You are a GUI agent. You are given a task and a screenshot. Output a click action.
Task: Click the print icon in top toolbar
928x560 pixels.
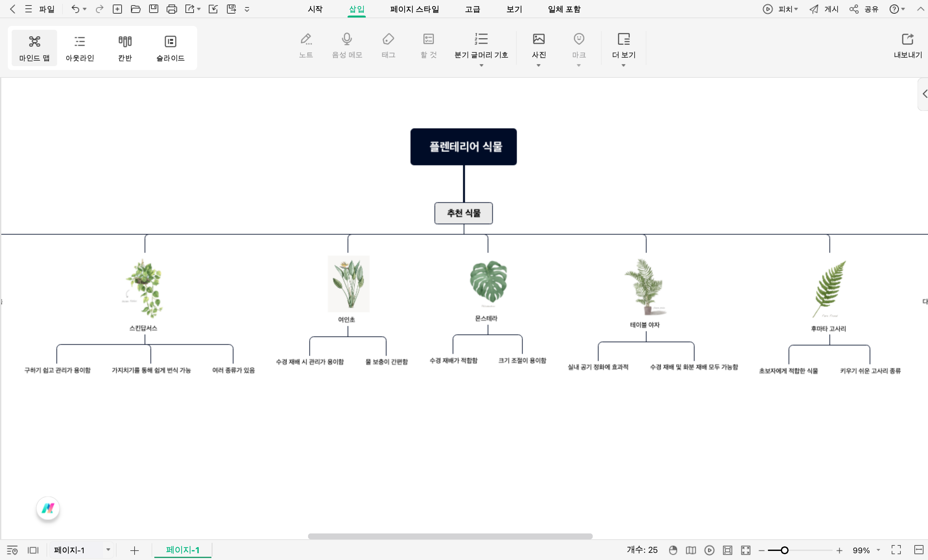[172, 9]
